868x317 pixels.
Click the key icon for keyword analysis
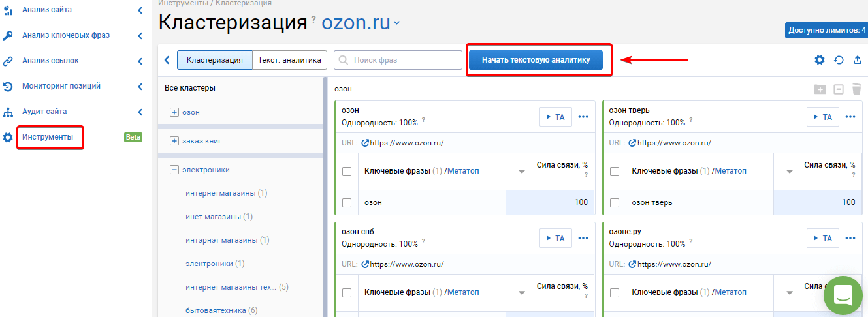pyautogui.click(x=8, y=35)
